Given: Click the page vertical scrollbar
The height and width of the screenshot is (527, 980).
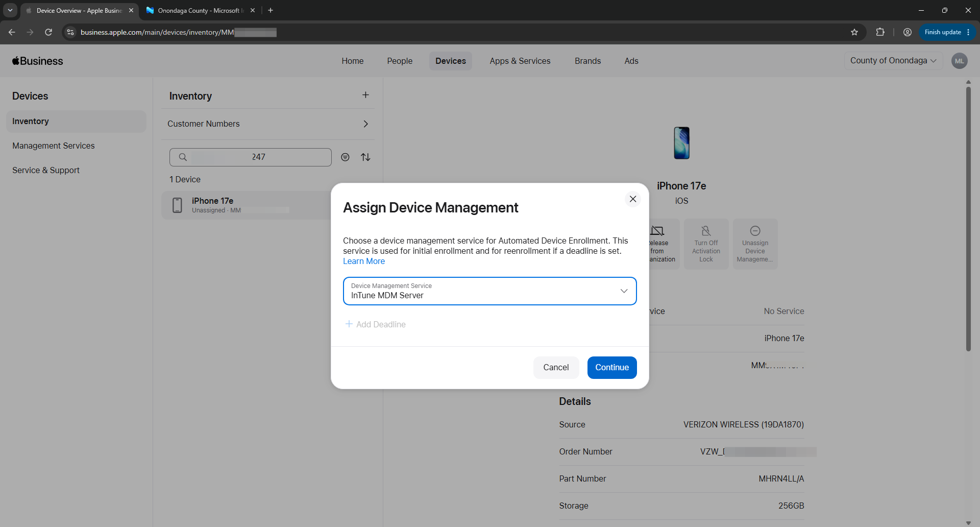Looking at the screenshot, I should pyautogui.click(x=968, y=219).
